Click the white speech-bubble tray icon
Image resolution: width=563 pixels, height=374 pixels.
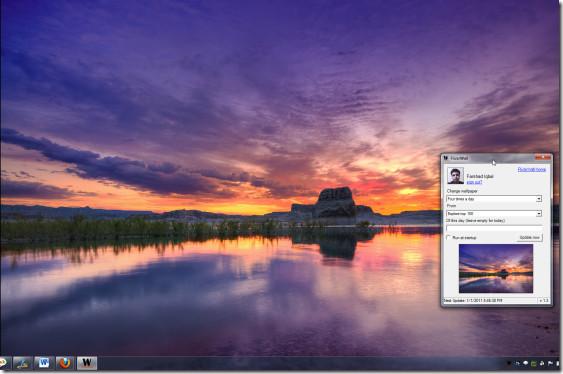(x=526, y=363)
